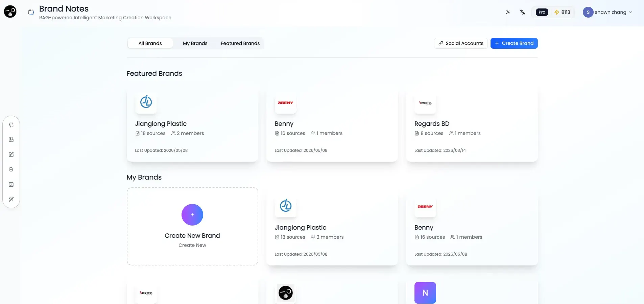
Task: Open the language translation switcher
Action: click(x=523, y=12)
